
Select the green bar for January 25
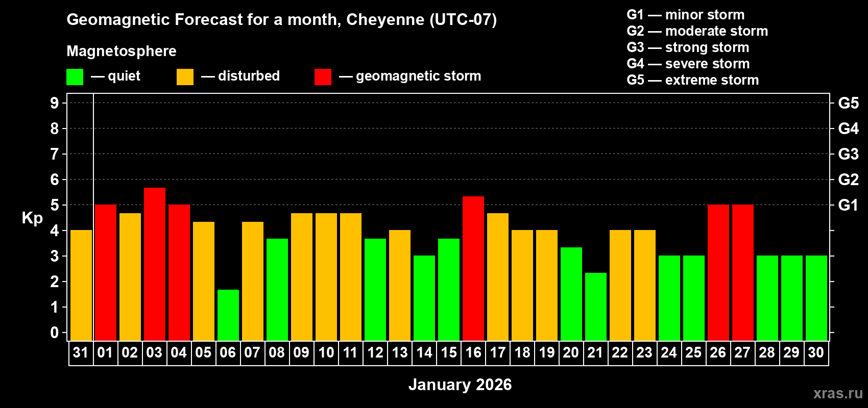pos(694,298)
